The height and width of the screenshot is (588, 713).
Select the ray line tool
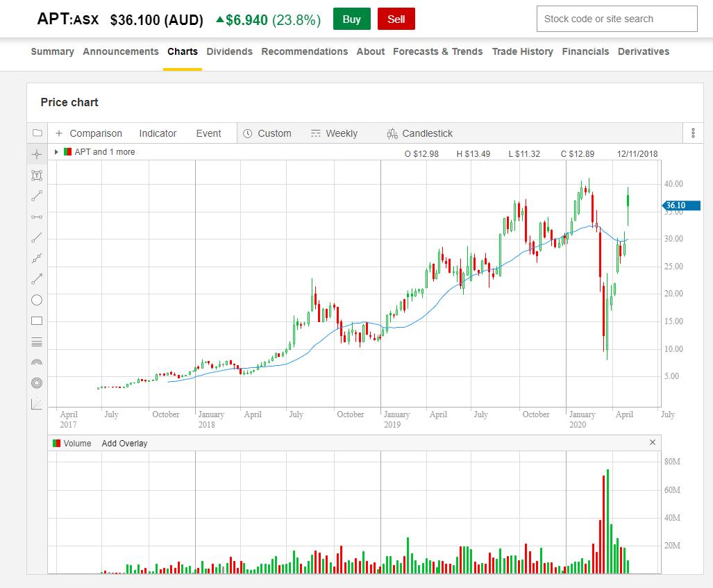click(x=37, y=237)
